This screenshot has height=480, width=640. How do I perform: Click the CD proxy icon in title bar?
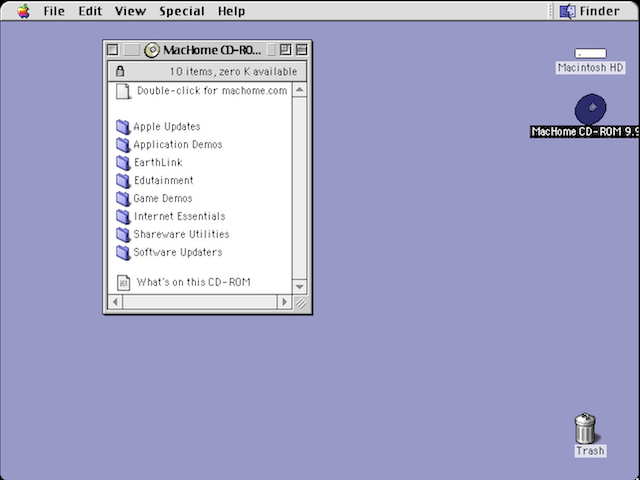click(x=152, y=50)
